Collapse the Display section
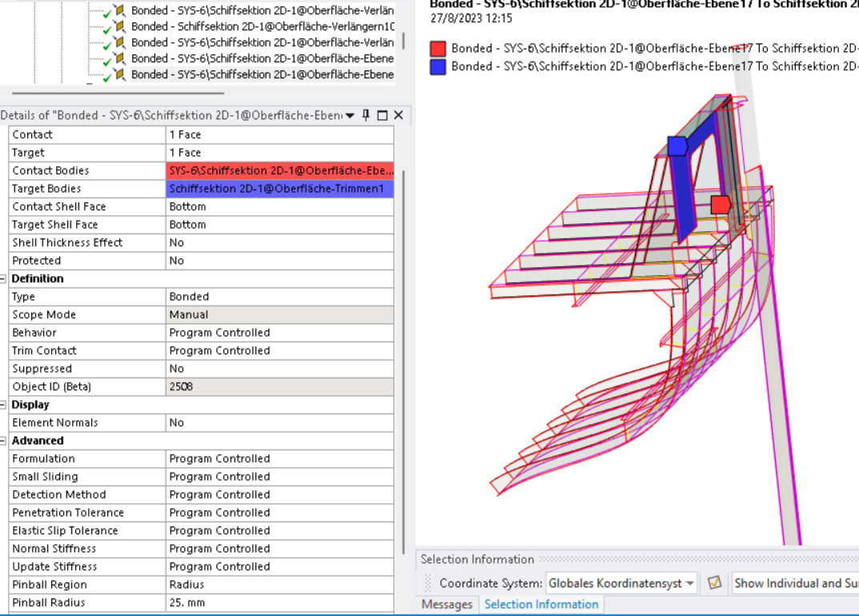This screenshot has height=616, width=859. pyautogui.click(x=2, y=405)
